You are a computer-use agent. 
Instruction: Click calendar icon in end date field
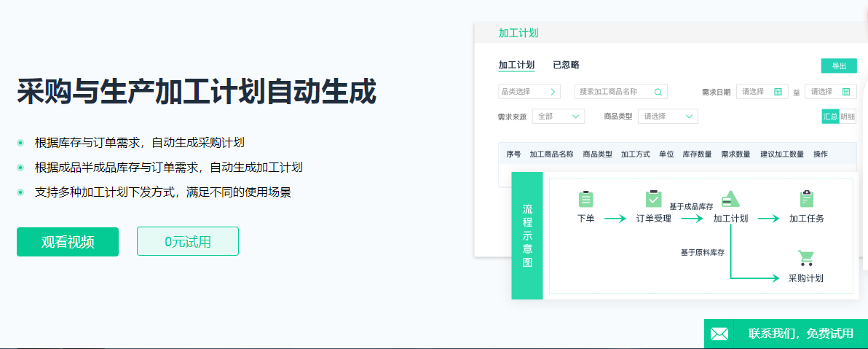click(x=846, y=91)
